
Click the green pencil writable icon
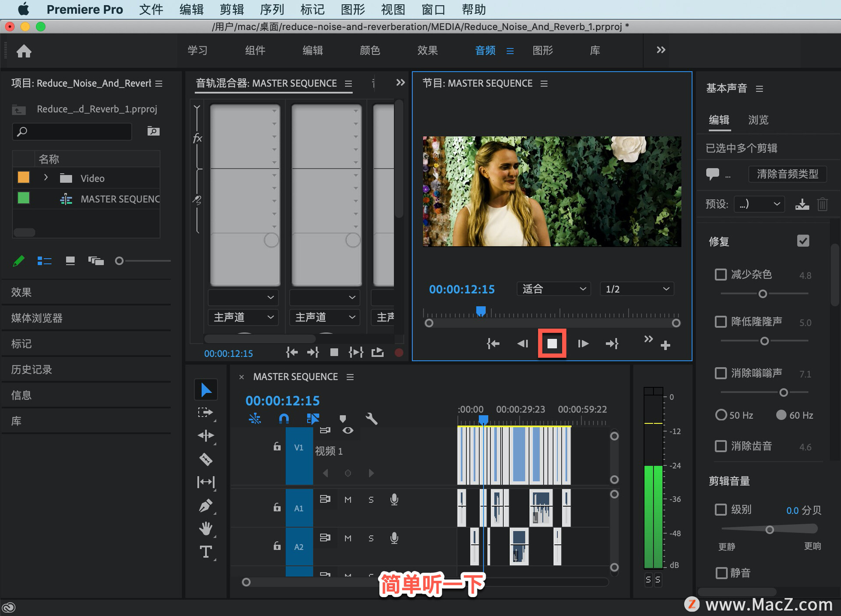19,261
